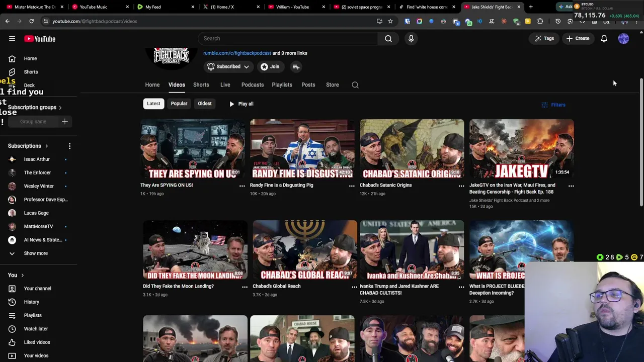This screenshot has height=362, width=644.
Task: Open the Filters panel
Action: pos(553,105)
